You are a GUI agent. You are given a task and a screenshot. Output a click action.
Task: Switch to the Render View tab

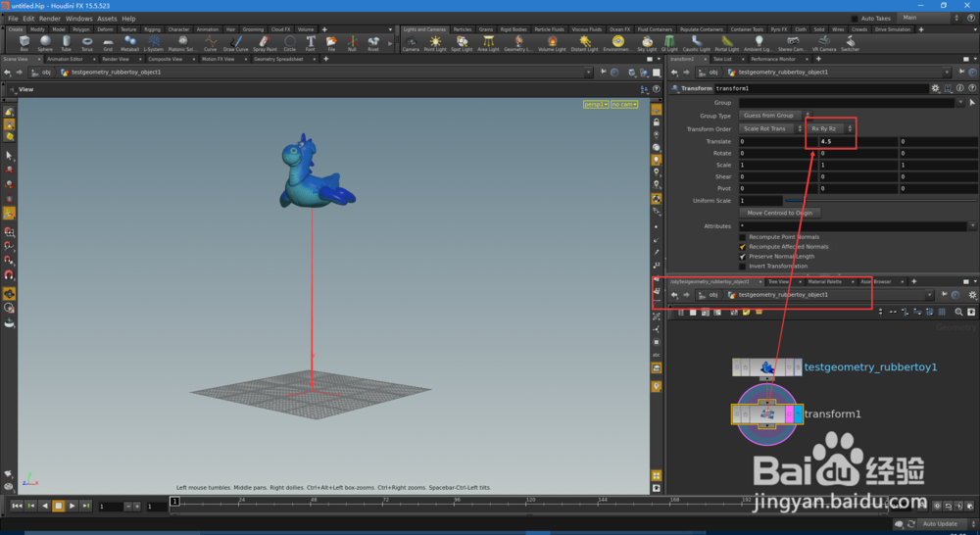click(x=115, y=60)
